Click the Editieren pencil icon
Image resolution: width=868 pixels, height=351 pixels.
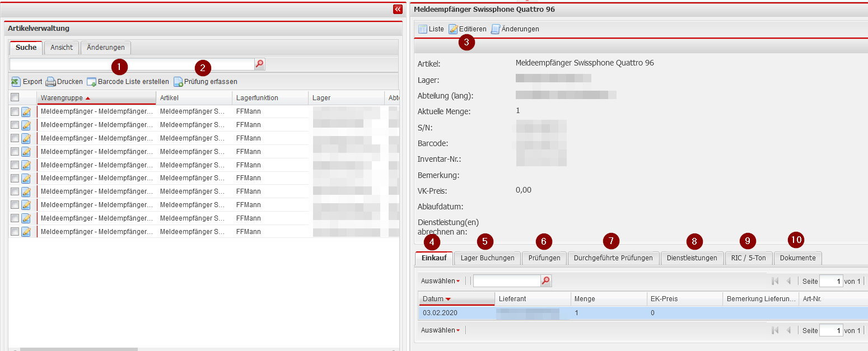tap(453, 29)
